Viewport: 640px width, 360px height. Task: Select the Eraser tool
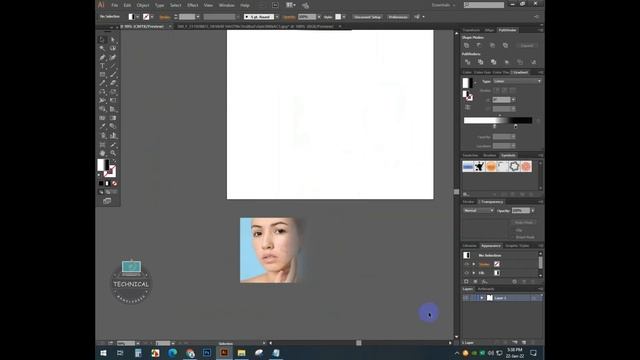click(113, 83)
